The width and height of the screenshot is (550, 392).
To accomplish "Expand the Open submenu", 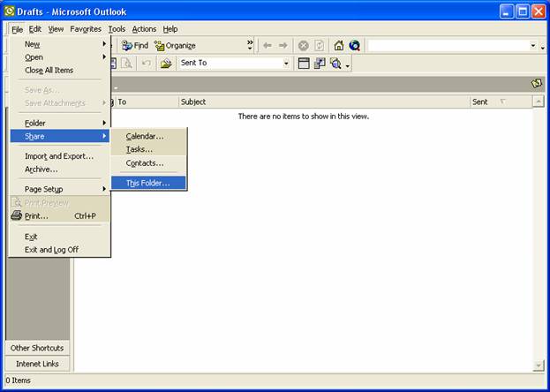I will click(60, 57).
